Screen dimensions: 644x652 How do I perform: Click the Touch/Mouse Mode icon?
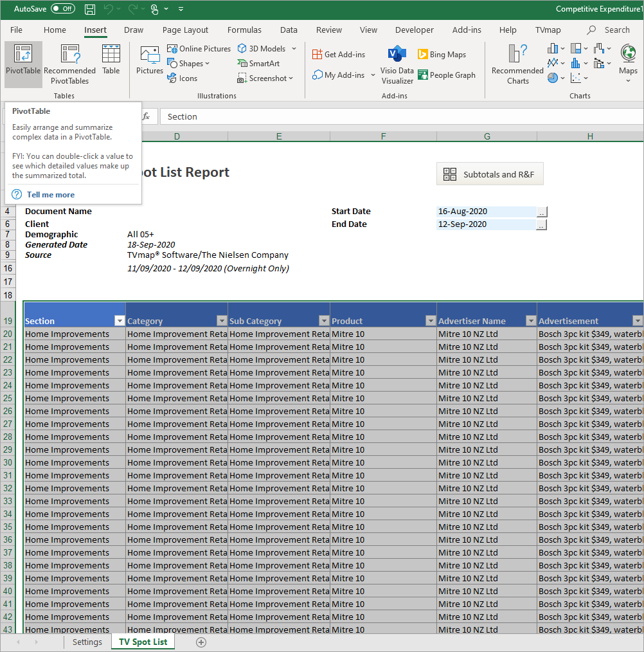click(x=155, y=9)
